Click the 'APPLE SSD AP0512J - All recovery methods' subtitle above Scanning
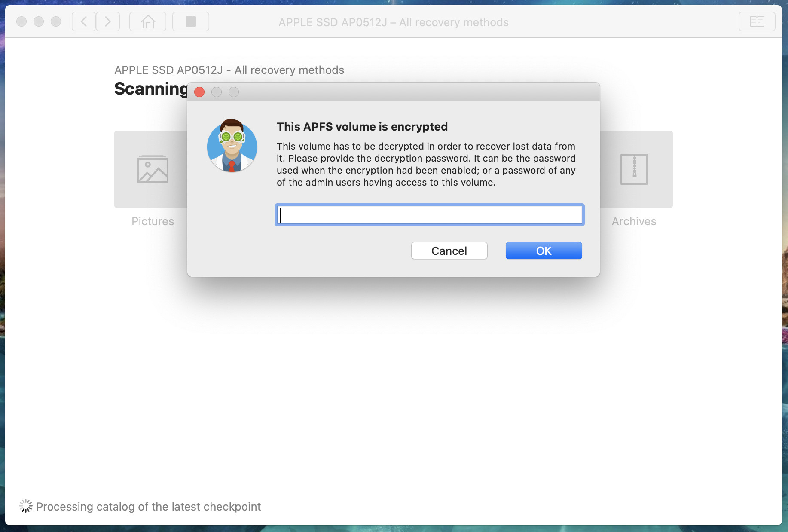This screenshot has height=532, width=788. point(229,70)
